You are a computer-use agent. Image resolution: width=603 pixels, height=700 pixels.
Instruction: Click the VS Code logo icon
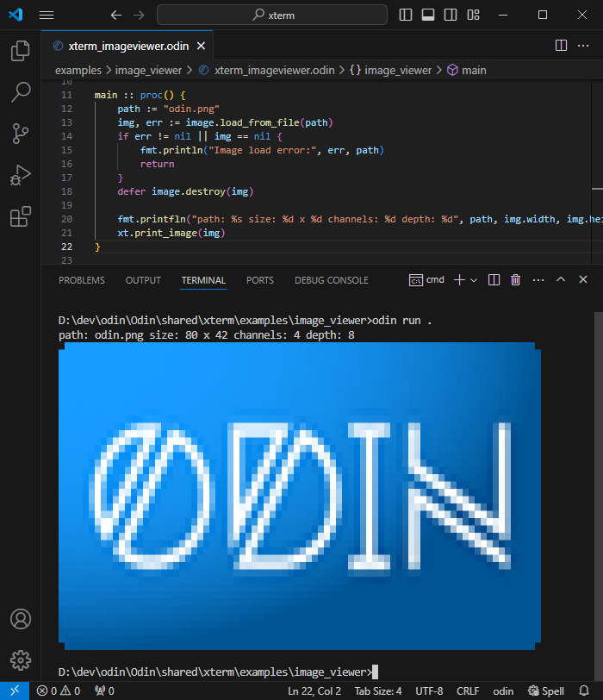(x=16, y=15)
